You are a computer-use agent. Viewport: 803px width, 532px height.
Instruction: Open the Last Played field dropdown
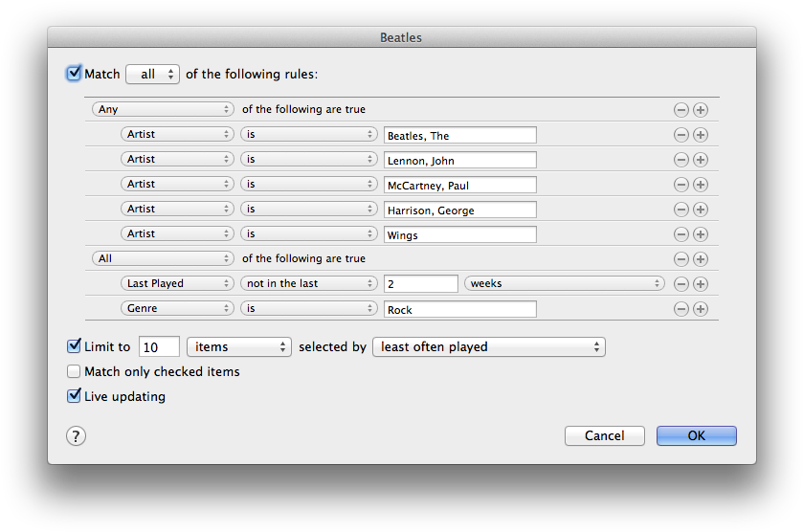click(x=177, y=283)
